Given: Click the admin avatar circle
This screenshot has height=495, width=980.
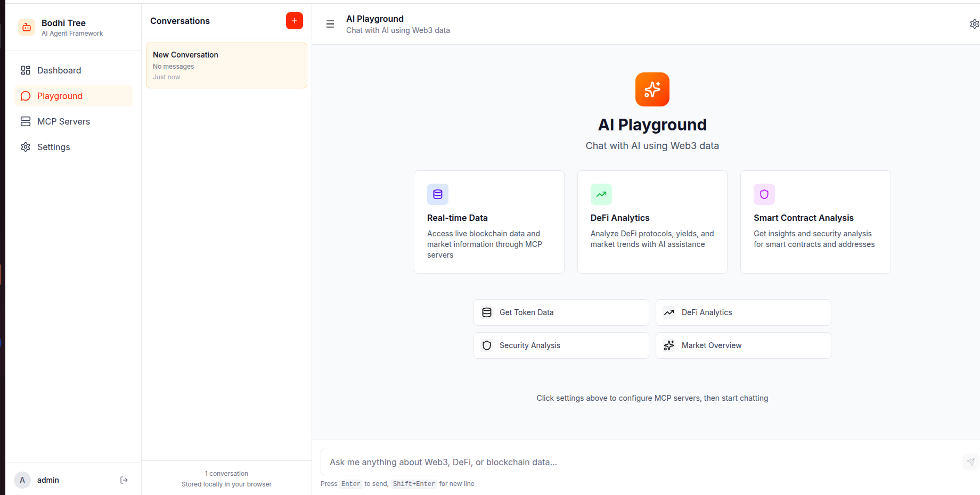Looking at the screenshot, I should point(22,480).
